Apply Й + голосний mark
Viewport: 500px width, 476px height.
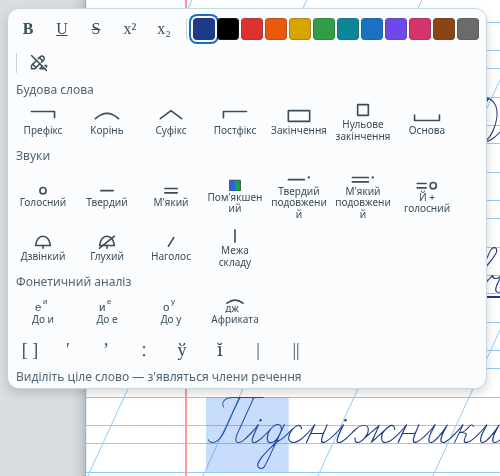427,197
